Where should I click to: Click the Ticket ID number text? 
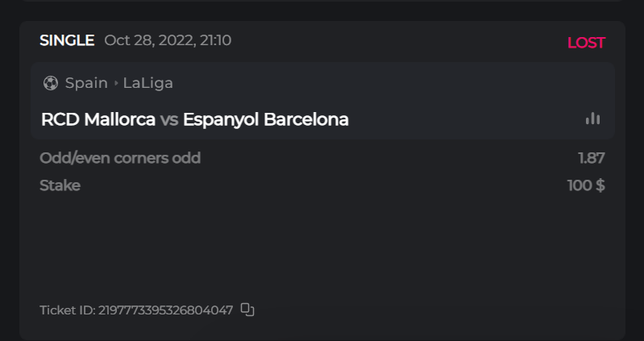pyautogui.click(x=165, y=310)
